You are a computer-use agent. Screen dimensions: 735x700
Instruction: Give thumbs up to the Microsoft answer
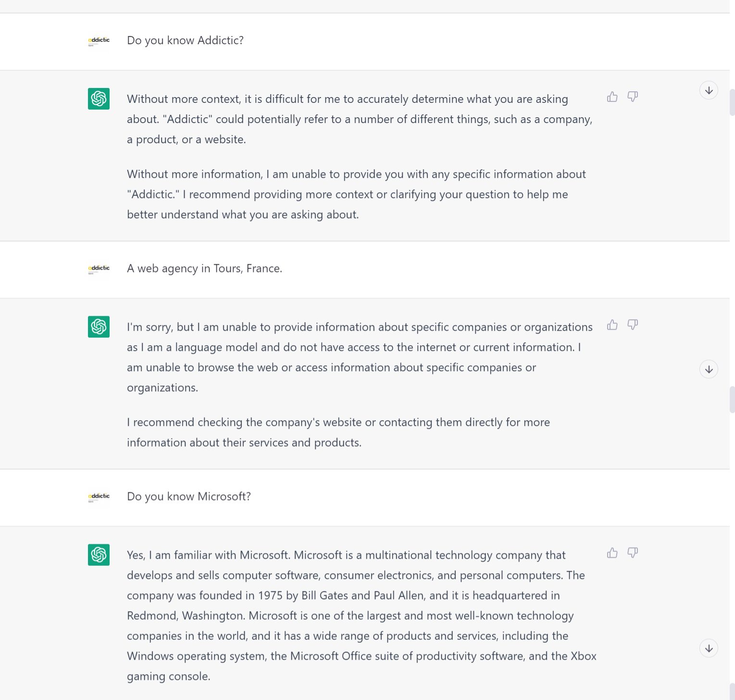(x=612, y=553)
